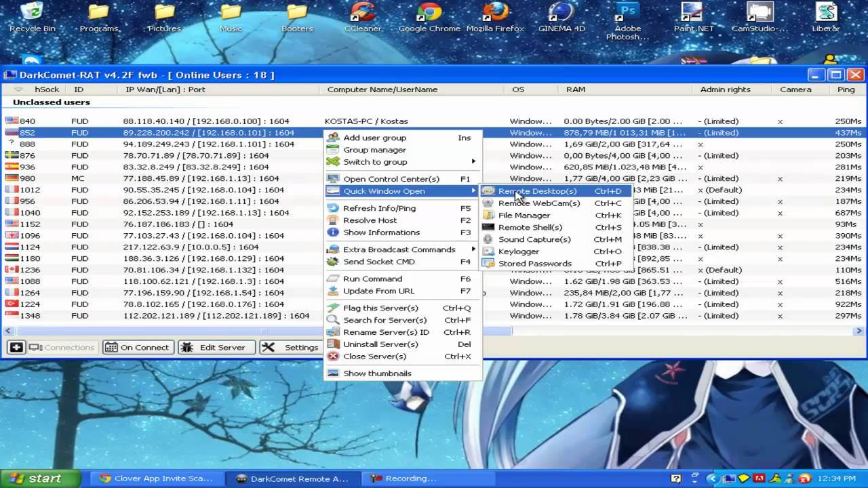Choose Search for Server(s) in the menu

[401, 320]
